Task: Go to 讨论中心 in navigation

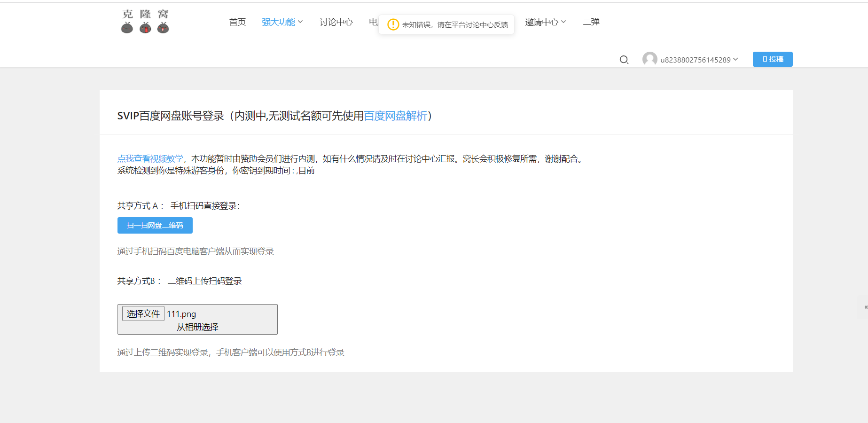Action: (336, 22)
